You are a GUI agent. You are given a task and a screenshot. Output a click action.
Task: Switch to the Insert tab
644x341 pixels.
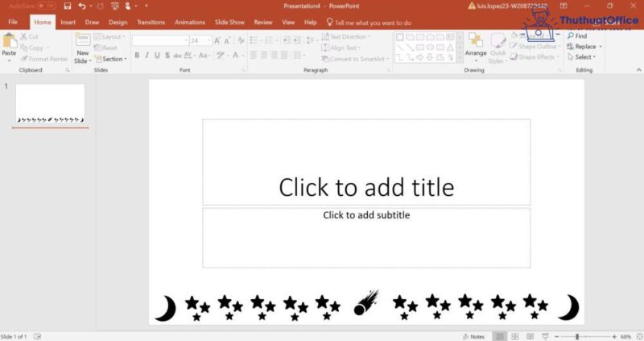click(68, 23)
